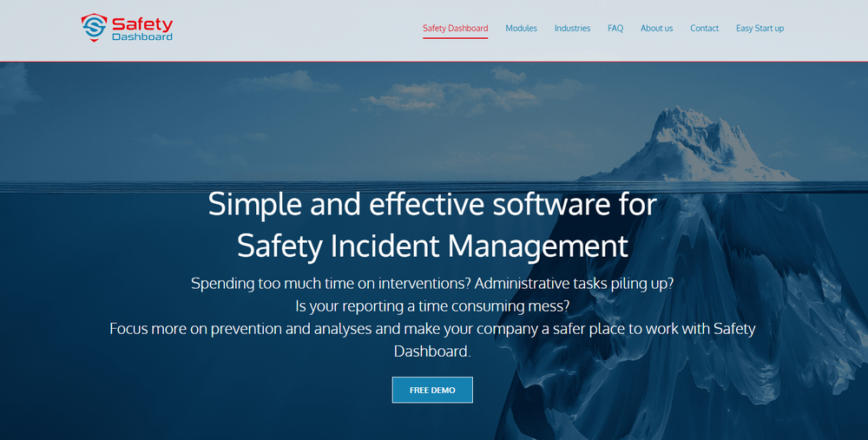Open the Contact page
Image resolution: width=868 pixels, height=440 pixels.
(704, 29)
